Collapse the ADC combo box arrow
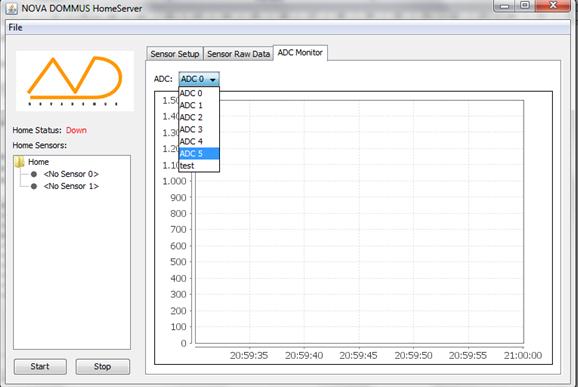The height and width of the screenshot is (387, 578). click(213, 79)
